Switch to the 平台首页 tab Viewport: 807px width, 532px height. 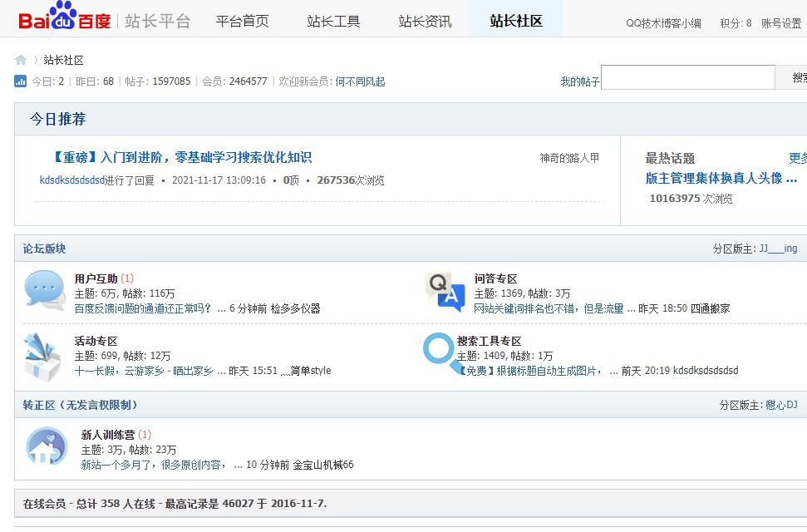pos(242,21)
